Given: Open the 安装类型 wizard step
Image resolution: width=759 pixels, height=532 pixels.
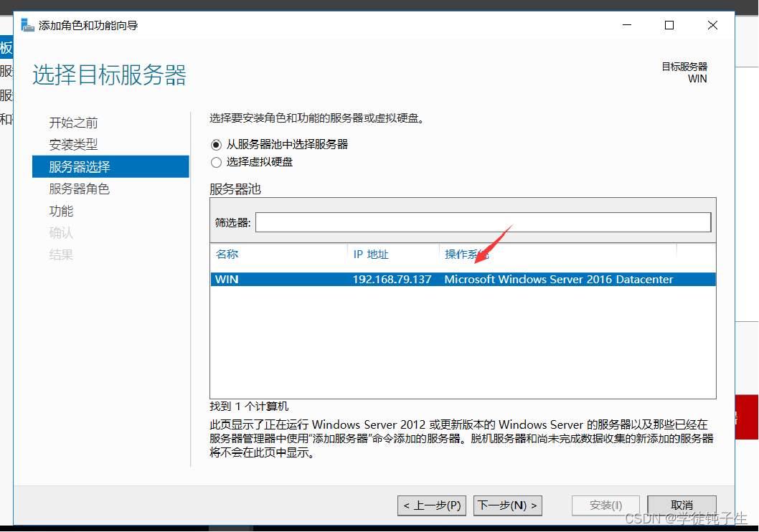Looking at the screenshot, I should [x=74, y=145].
